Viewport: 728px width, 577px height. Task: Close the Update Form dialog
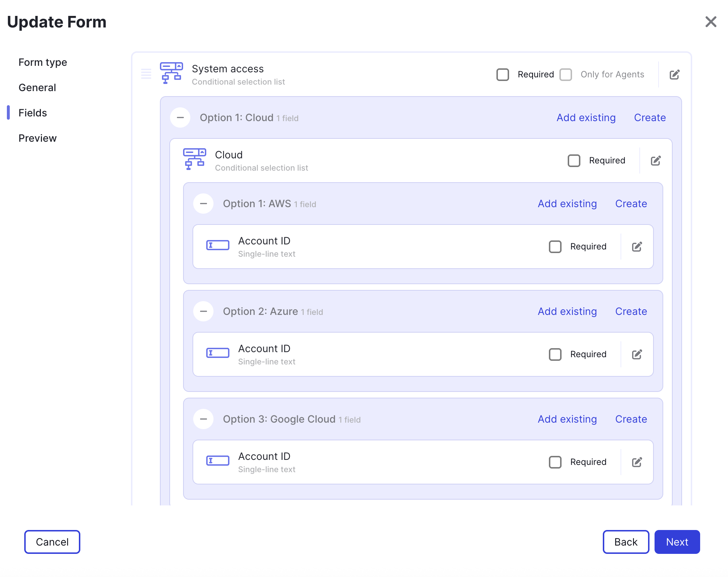pyautogui.click(x=711, y=22)
